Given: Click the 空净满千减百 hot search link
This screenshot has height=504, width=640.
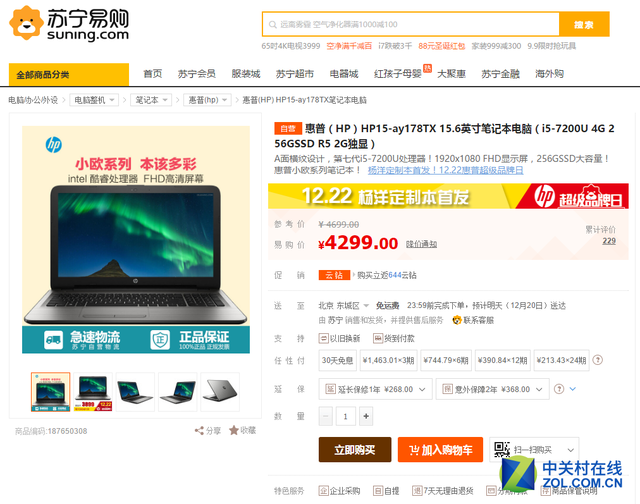Looking at the screenshot, I should pyautogui.click(x=349, y=46).
